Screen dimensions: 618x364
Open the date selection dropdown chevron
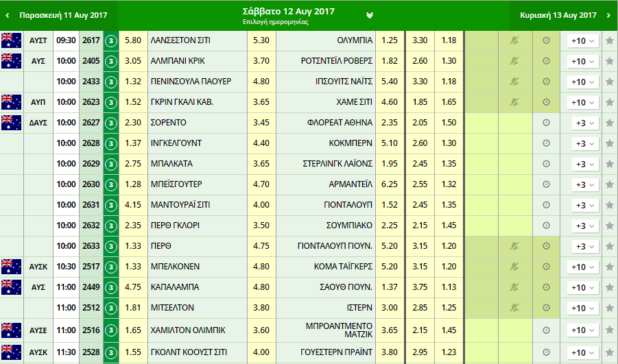coord(370,15)
